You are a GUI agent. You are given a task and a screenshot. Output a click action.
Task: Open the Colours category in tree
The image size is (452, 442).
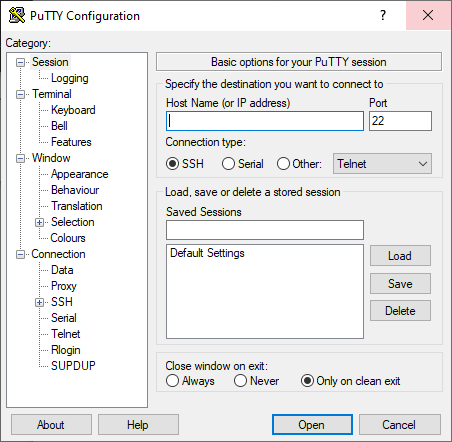tap(68, 238)
